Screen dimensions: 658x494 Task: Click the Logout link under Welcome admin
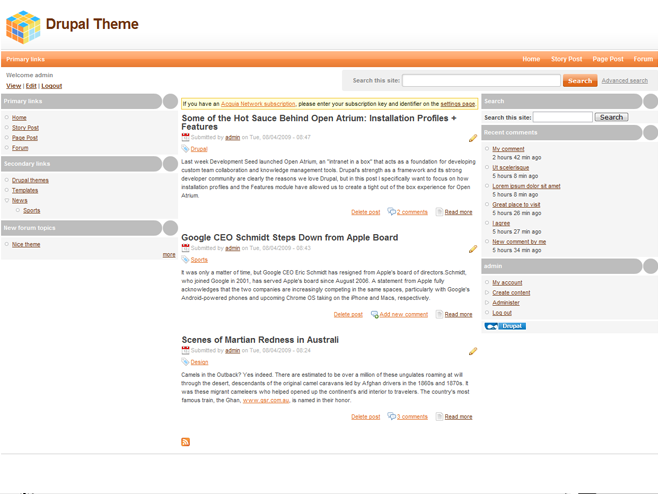pyautogui.click(x=52, y=86)
